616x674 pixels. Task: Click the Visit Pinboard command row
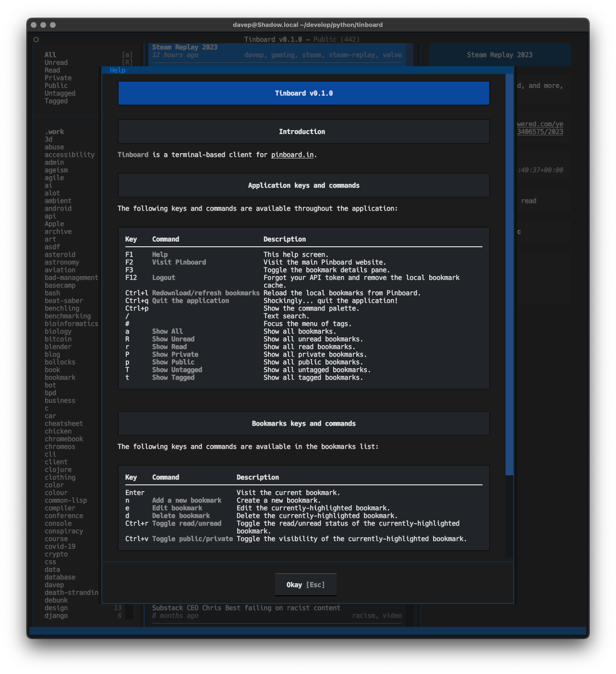pos(304,262)
